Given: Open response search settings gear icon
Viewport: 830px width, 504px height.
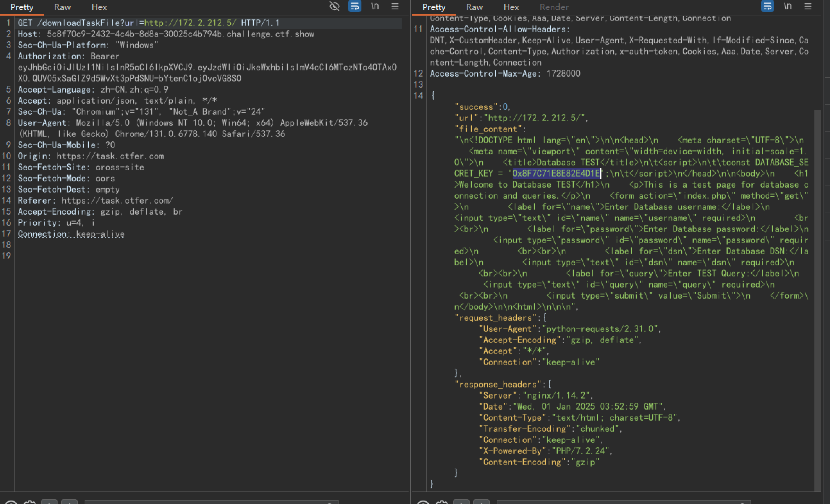Looking at the screenshot, I should click(442, 502).
